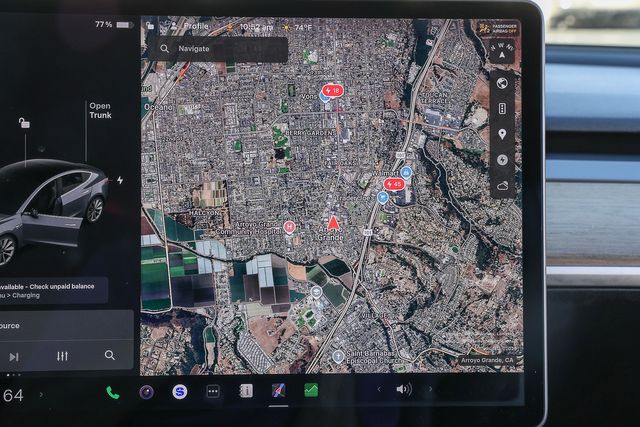This screenshot has height=427, width=640.
Task: Tap the Navigate search field
Action: tap(218, 49)
